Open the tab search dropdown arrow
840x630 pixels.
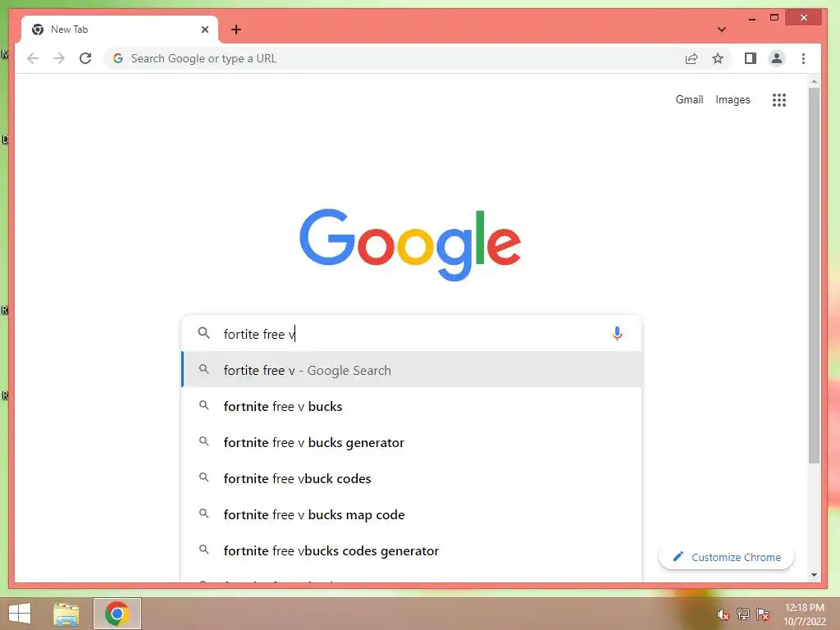722,30
